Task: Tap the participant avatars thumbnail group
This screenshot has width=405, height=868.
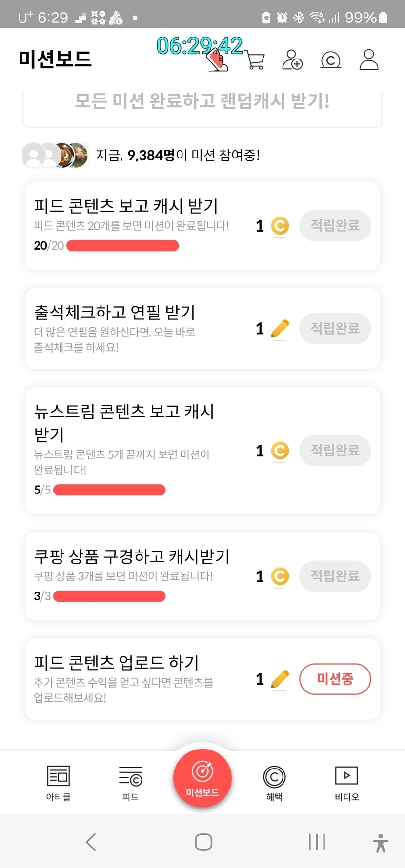Action: tap(56, 155)
